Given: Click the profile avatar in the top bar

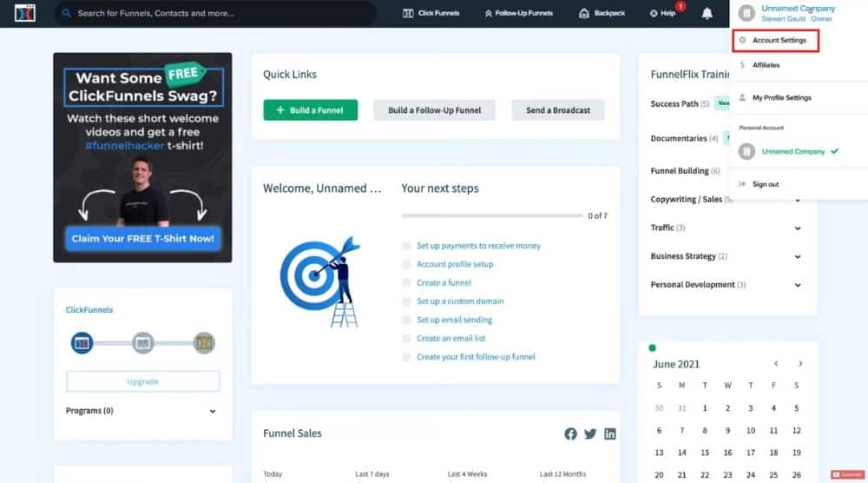Looking at the screenshot, I should 746,13.
